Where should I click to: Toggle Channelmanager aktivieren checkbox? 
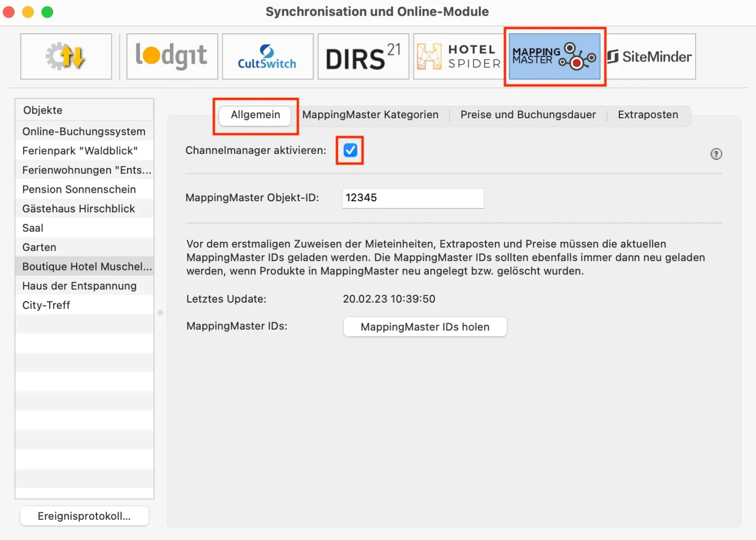coord(350,151)
